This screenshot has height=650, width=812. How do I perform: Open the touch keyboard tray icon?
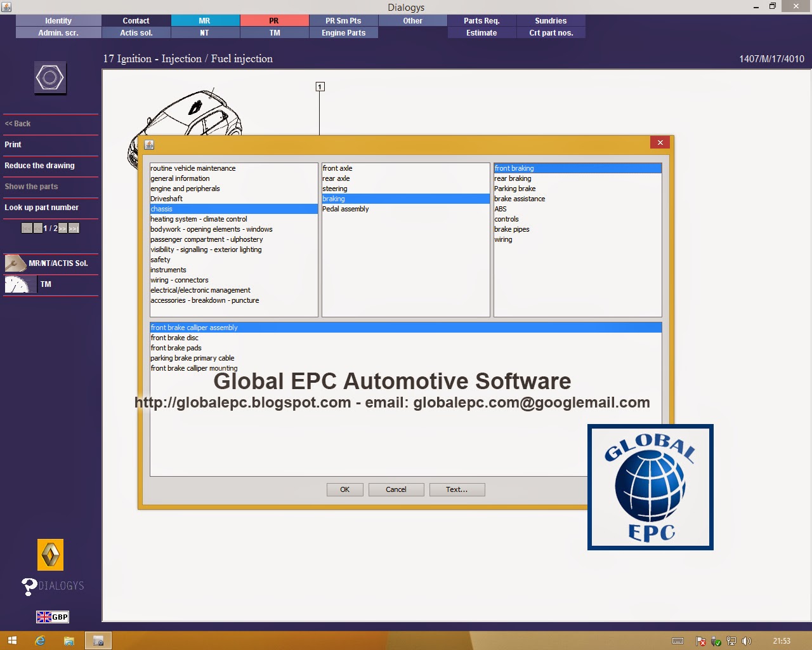click(678, 641)
